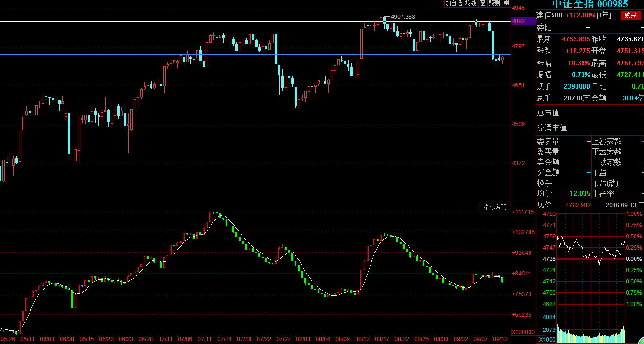
Task: Click the intraday minute price chart
Action: [591, 259]
